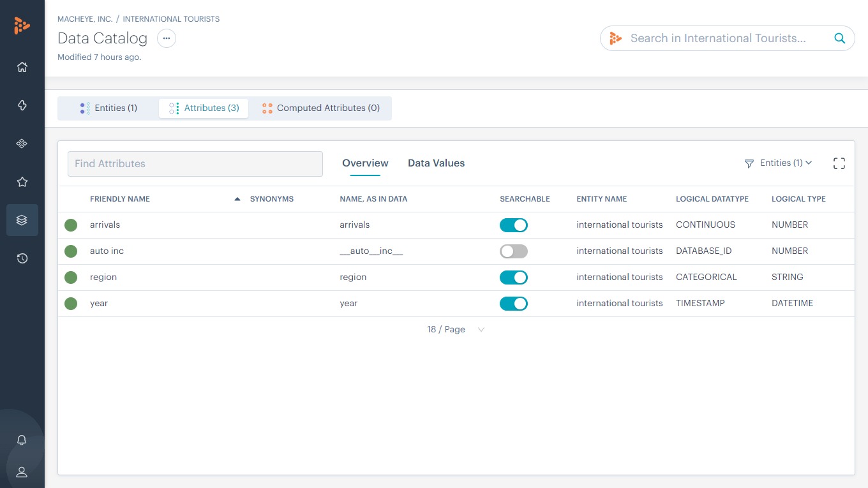Click green status dot for region
This screenshot has width=868, height=488.
[71, 277]
